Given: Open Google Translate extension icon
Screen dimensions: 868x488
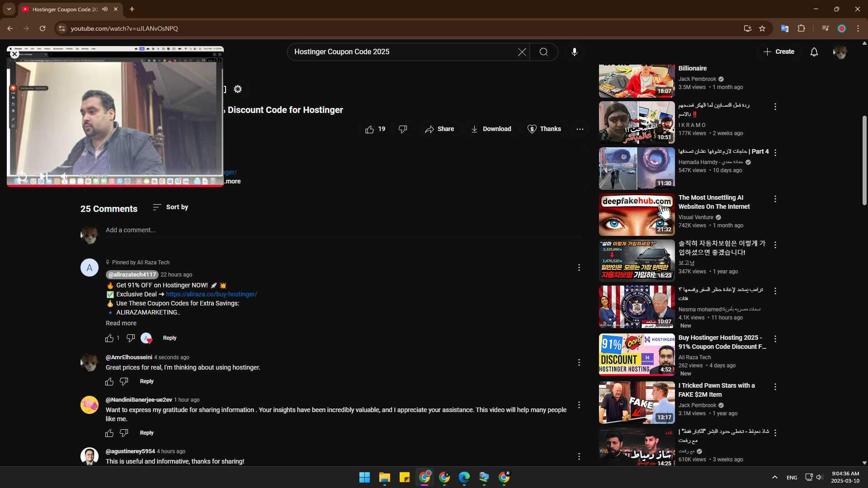Looking at the screenshot, I should 785,28.
